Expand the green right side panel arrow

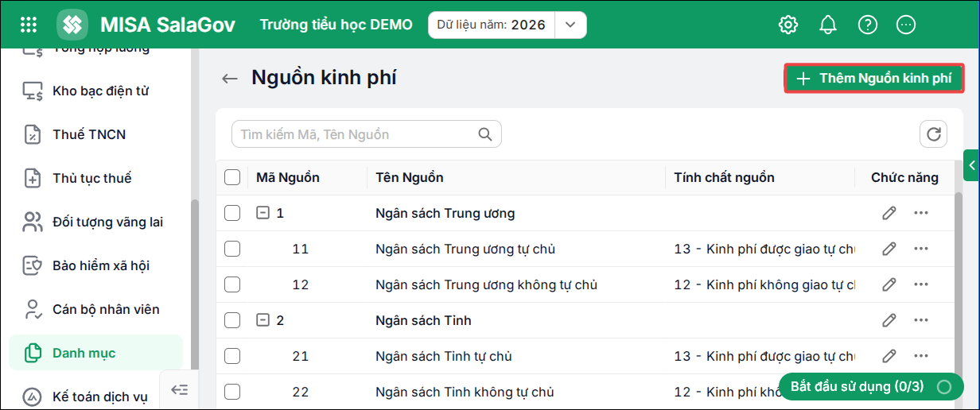click(x=971, y=164)
